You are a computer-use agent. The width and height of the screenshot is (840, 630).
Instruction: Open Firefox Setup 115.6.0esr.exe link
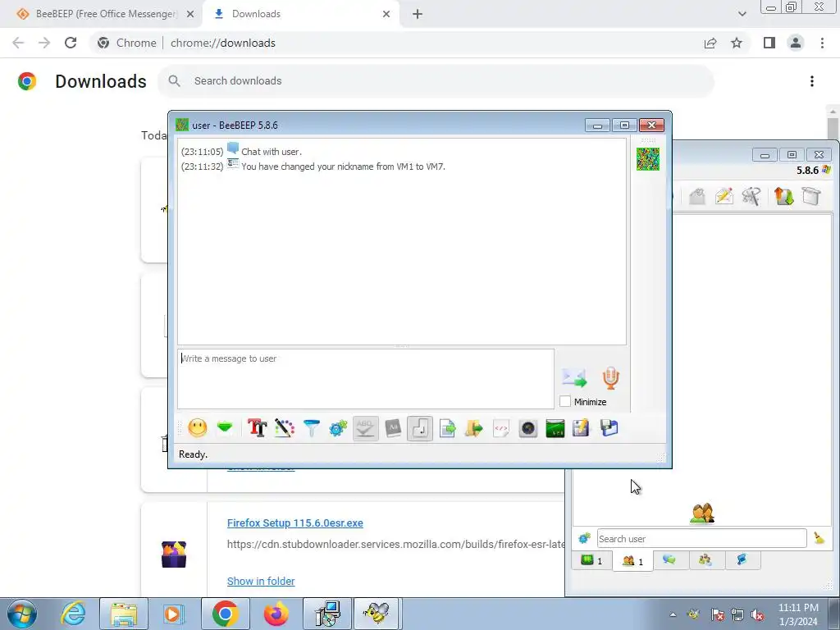295,523
